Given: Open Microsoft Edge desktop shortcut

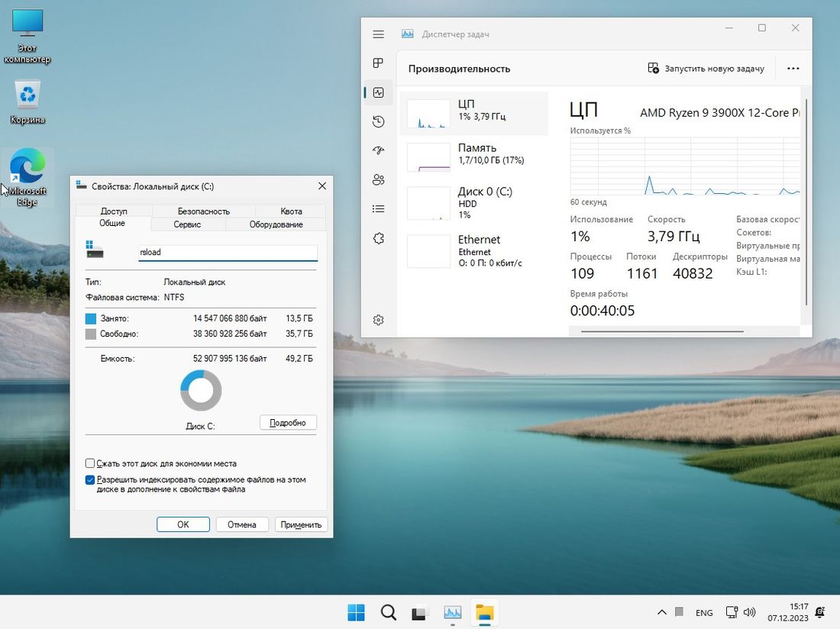Looking at the screenshot, I should click(27, 176).
